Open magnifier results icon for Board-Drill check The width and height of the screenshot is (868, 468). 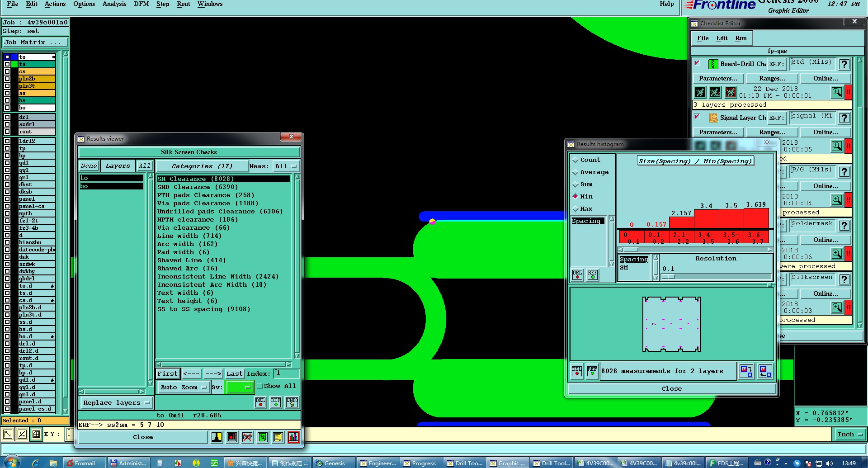(837, 92)
